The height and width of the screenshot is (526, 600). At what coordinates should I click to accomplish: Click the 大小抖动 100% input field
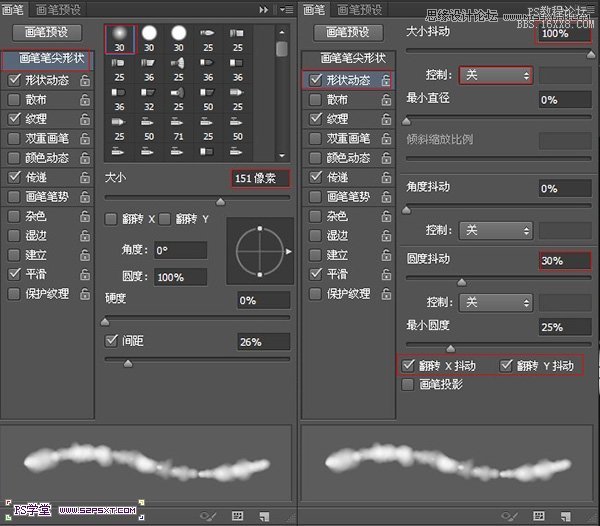[x=564, y=34]
